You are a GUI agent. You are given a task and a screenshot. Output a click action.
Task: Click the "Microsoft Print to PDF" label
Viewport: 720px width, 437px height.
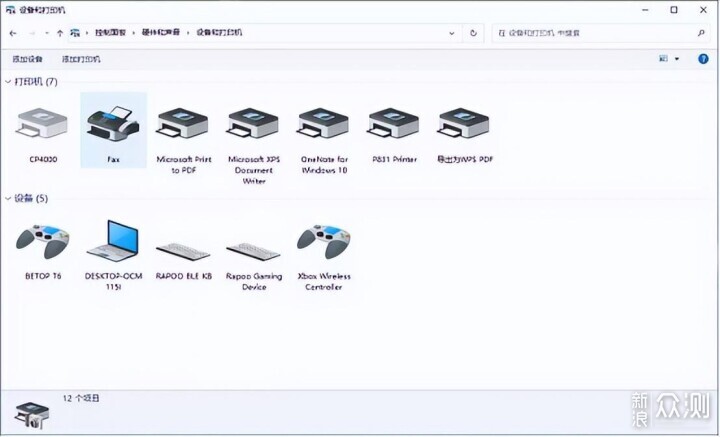pos(184,165)
